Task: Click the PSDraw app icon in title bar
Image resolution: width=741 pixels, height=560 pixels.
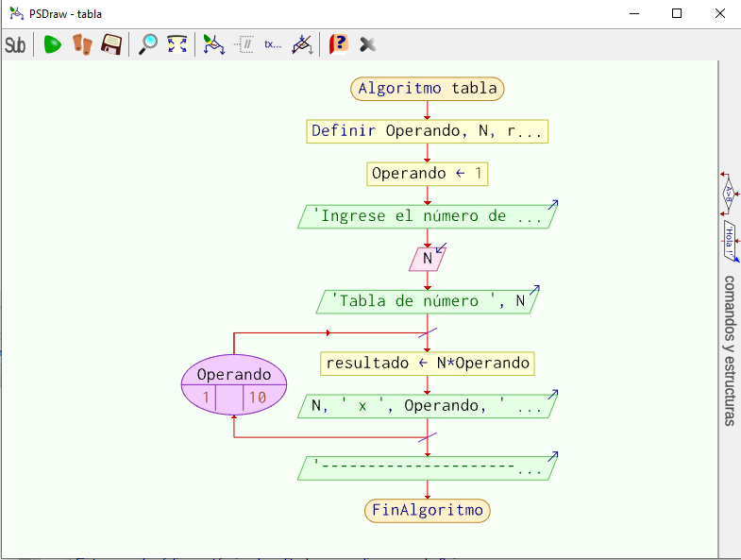Action: (x=17, y=14)
